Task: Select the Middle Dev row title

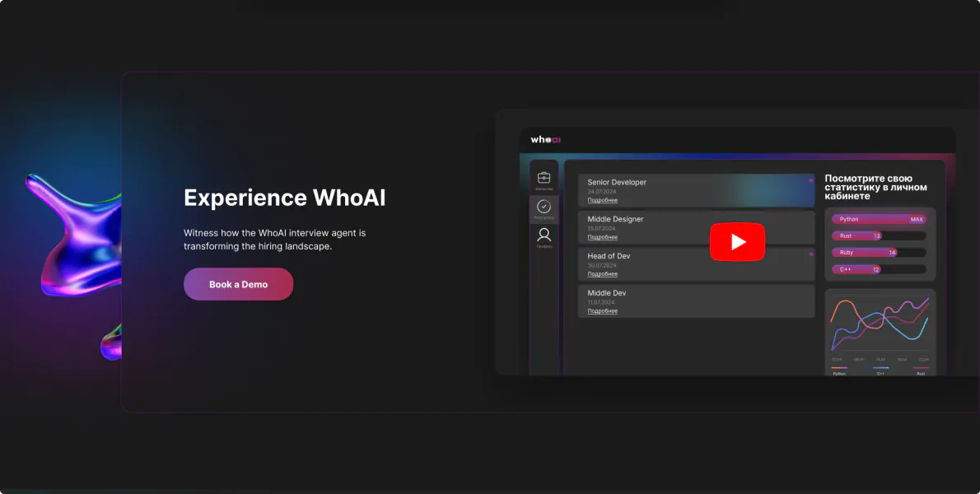Action: (x=606, y=293)
